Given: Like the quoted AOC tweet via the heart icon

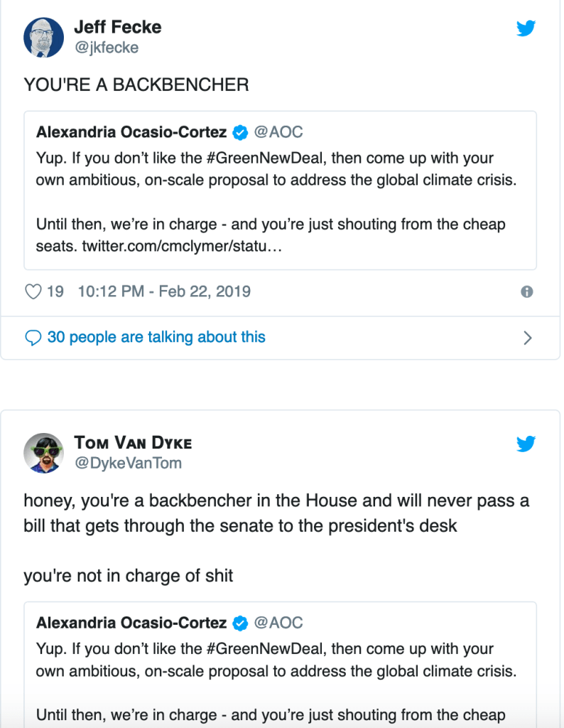Looking at the screenshot, I should (33, 291).
